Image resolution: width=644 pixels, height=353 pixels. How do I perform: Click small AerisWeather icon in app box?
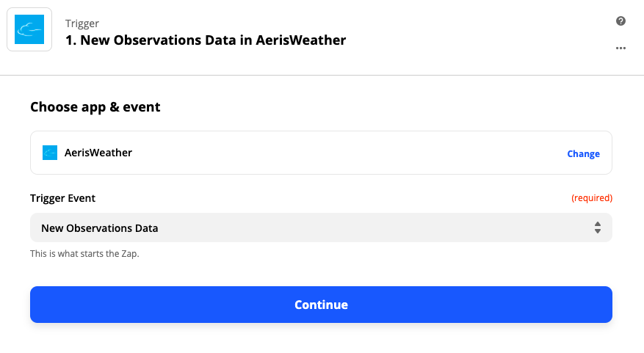tap(50, 153)
